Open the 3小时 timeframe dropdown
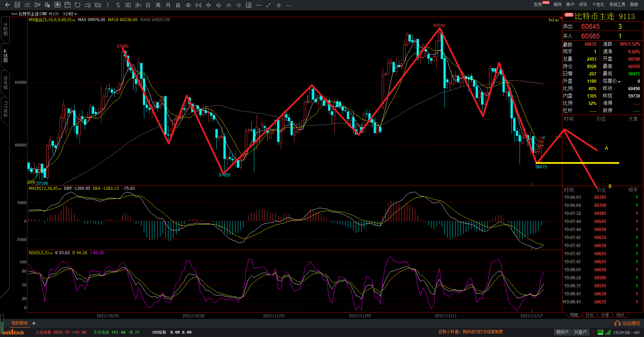 pyautogui.click(x=70, y=14)
